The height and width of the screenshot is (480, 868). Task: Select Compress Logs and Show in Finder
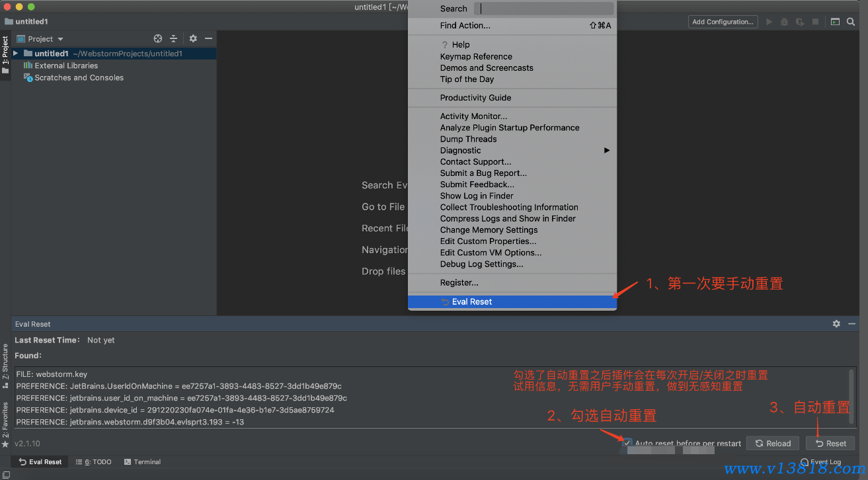click(512, 219)
